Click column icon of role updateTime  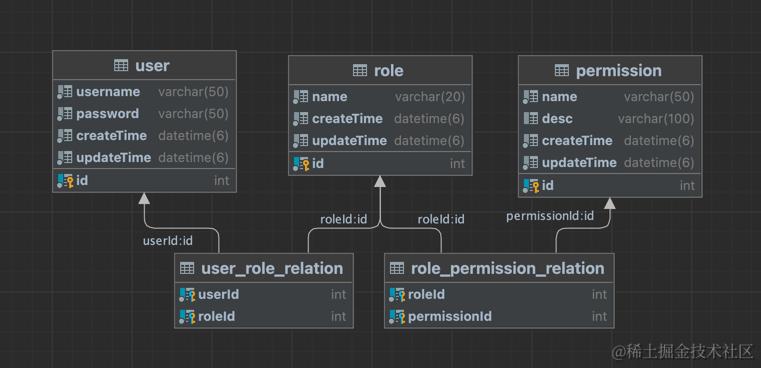coord(300,141)
